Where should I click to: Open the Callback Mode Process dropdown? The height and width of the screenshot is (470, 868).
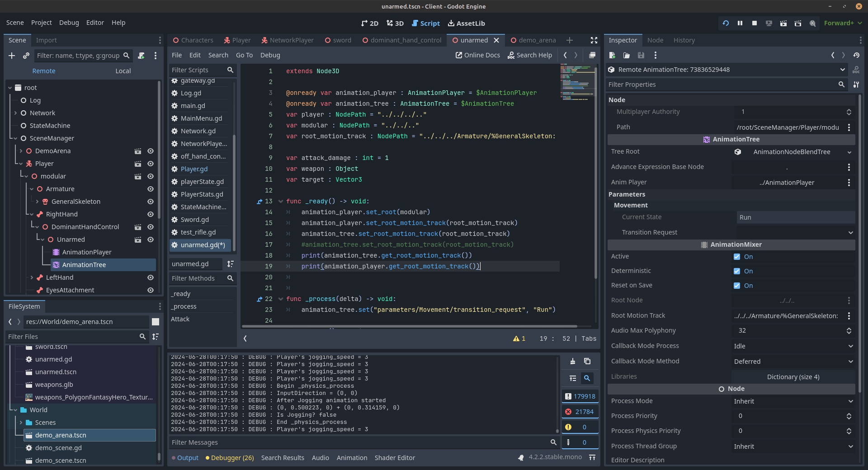tap(793, 346)
